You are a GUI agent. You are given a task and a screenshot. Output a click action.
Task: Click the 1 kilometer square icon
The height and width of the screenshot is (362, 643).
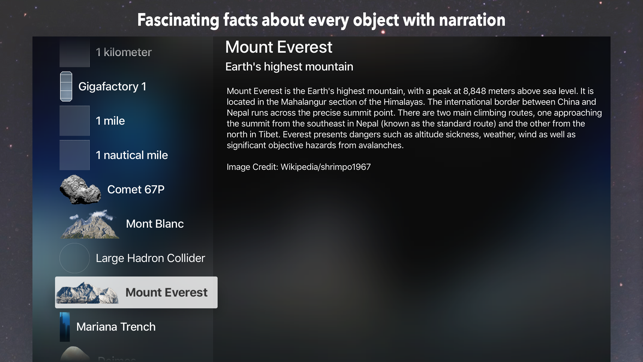tap(75, 52)
